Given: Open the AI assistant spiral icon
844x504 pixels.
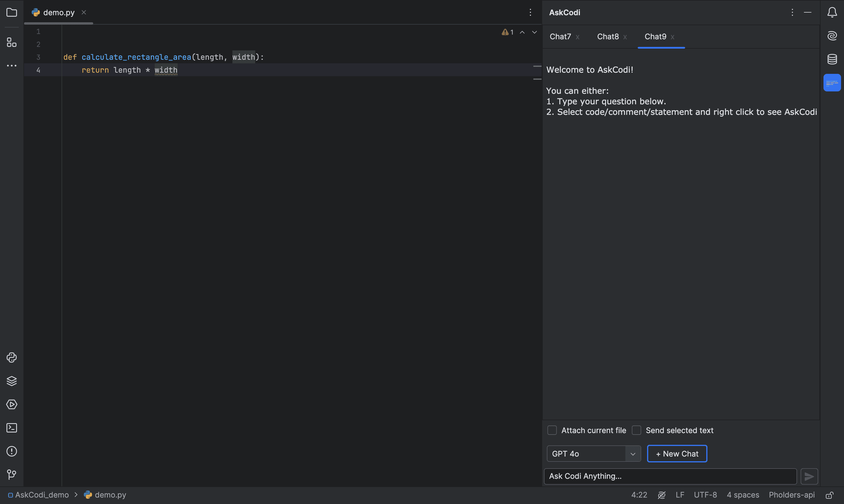Looking at the screenshot, I should tap(832, 36).
